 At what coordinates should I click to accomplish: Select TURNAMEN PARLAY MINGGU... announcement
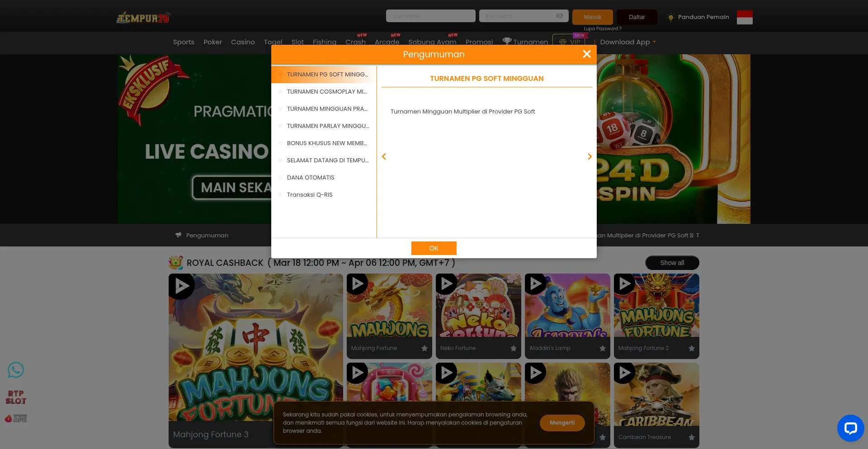coord(324,126)
